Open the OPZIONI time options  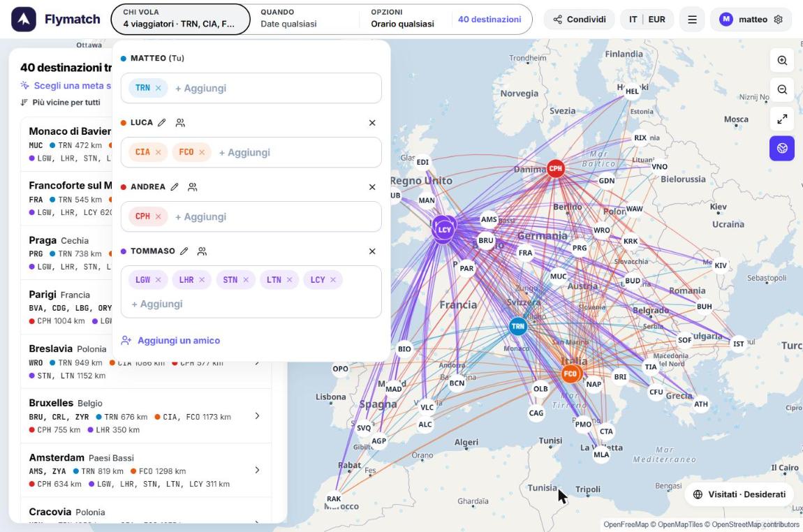click(x=402, y=20)
